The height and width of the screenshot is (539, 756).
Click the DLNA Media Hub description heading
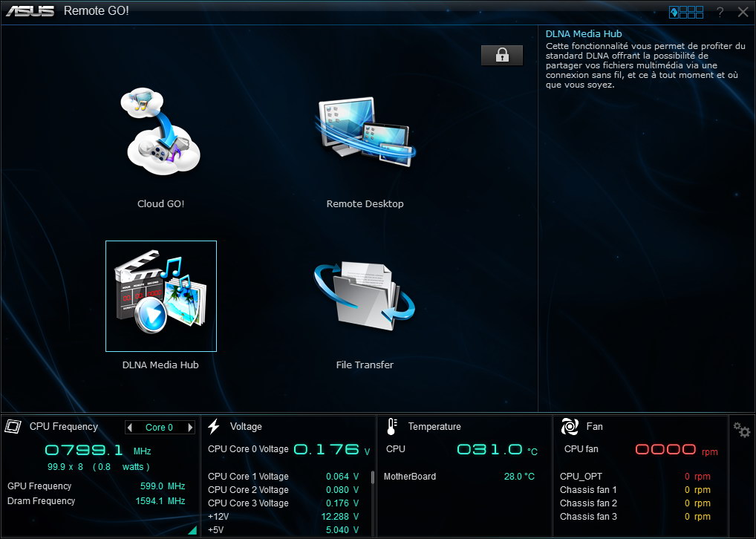click(584, 33)
